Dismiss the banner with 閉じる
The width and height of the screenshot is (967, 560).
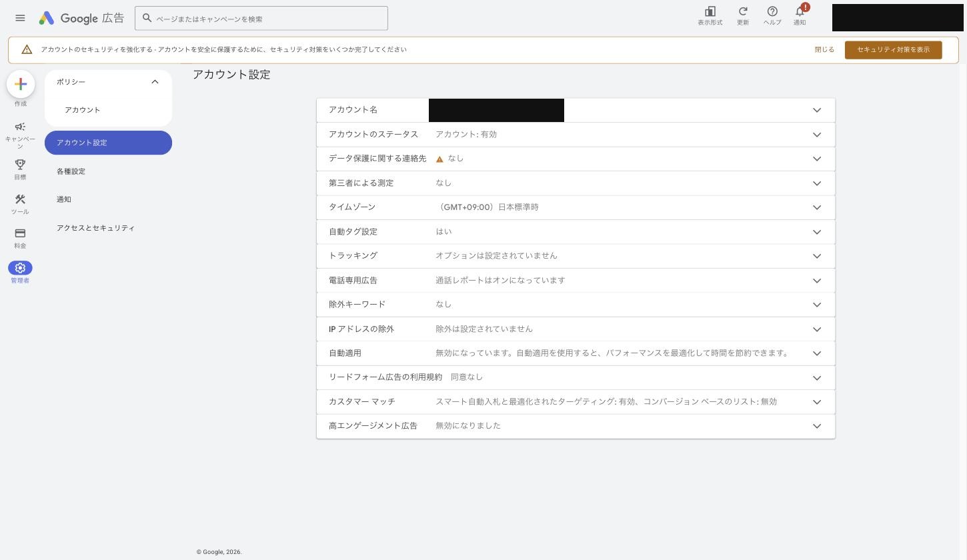tap(824, 50)
